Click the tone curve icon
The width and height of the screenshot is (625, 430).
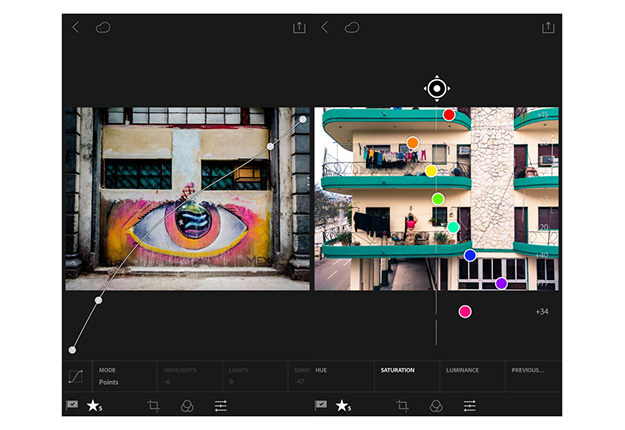(x=75, y=377)
